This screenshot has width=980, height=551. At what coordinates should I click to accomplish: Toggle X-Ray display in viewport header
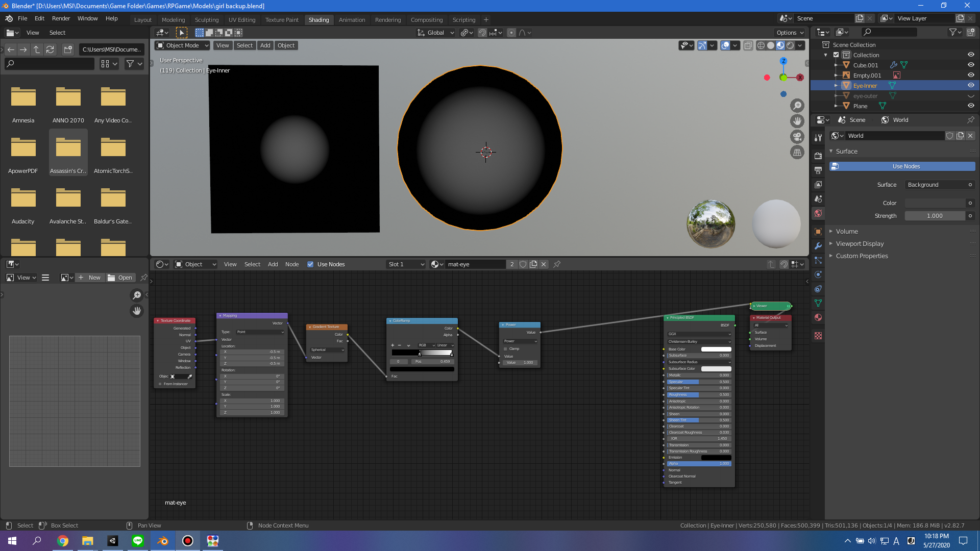coord(748,45)
